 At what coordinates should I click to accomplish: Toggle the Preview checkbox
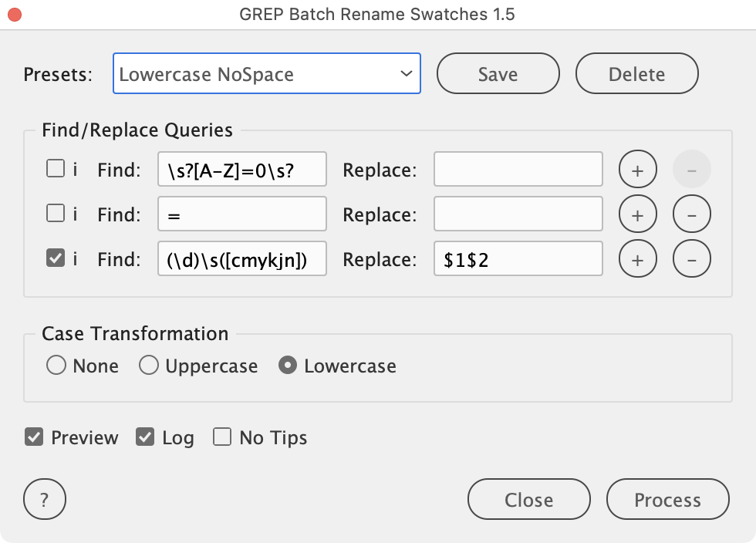[x=34, y=437]
